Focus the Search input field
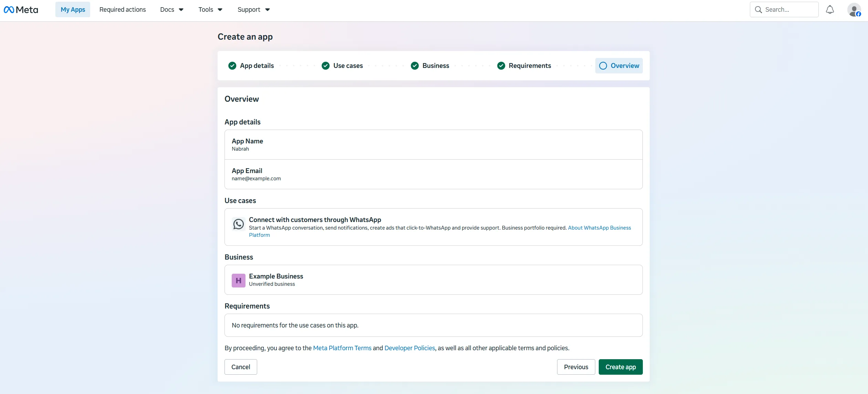Viewport: 868px width, 394px height. [784, 10]
